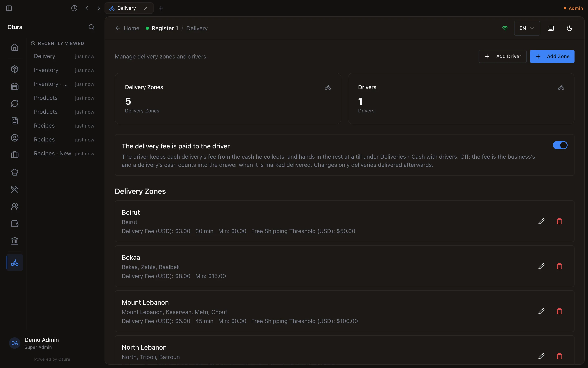Edit the Beirut zone with the pencil
The height and width of the screenshot is (368, 588).
pyautogui.click(x=541, y=221)
